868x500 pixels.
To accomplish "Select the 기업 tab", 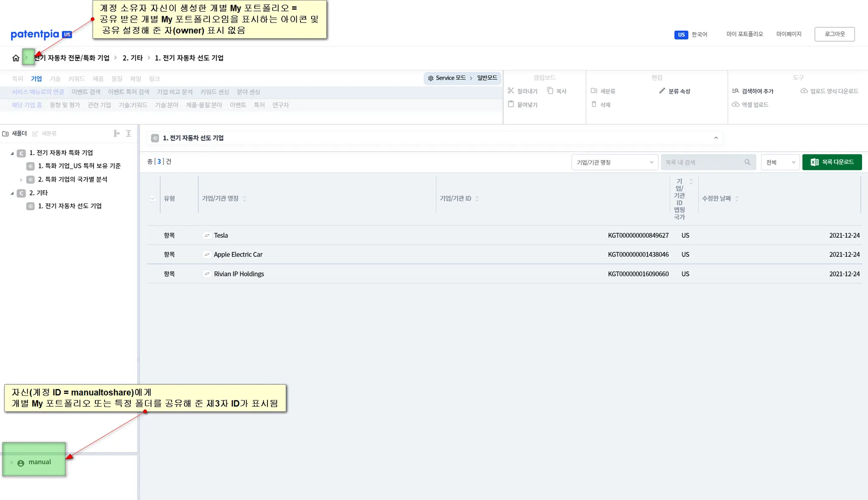I will click(36, 79).
